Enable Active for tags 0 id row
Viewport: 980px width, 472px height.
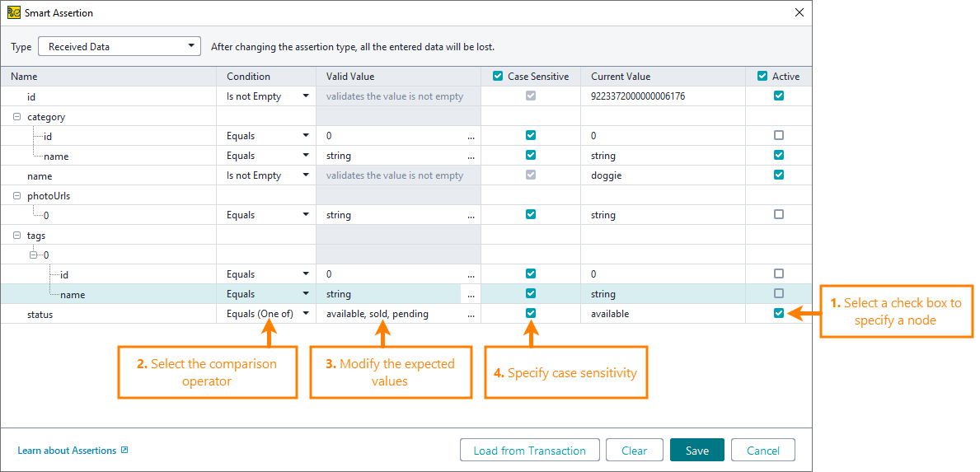778,273
